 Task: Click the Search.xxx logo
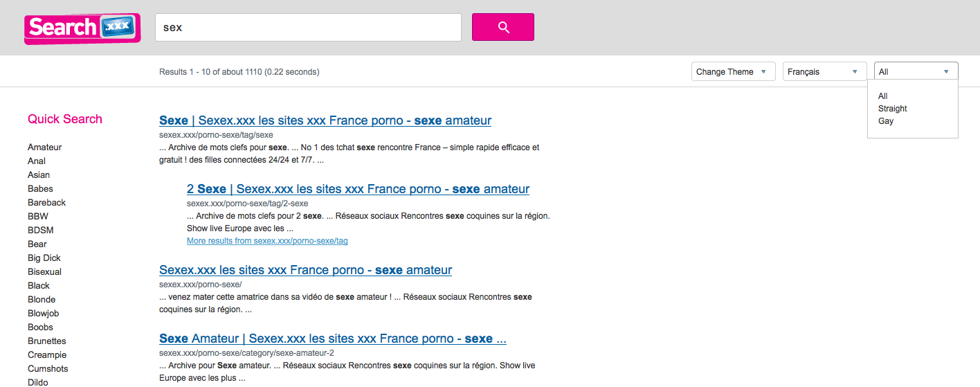[x=82, y=28]
